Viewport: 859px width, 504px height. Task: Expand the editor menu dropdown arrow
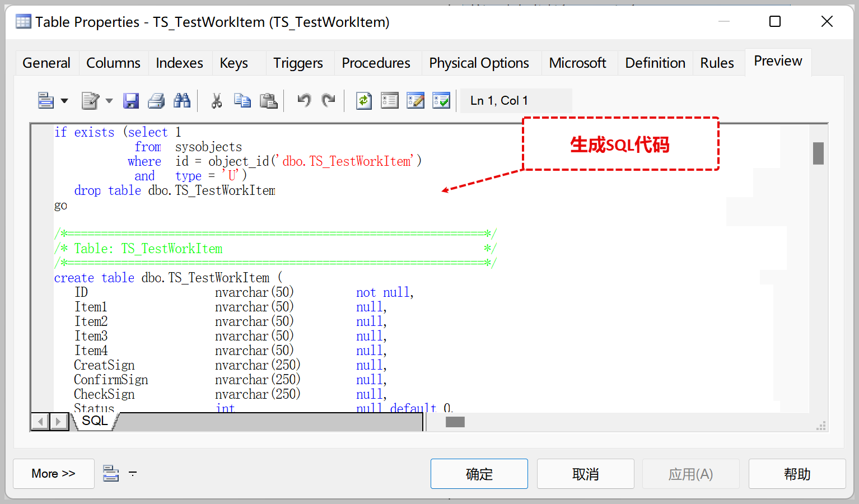point(64,101)
